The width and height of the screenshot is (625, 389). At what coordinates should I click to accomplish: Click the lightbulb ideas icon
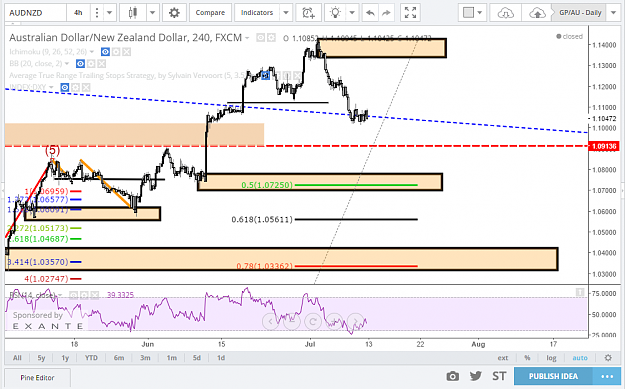(336, 13)
